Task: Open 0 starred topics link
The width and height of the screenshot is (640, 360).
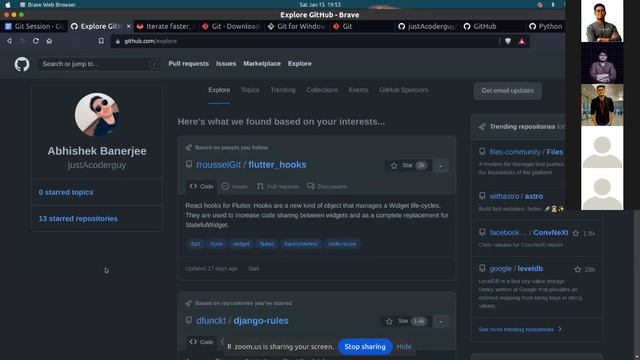Action: click(66, 192)
